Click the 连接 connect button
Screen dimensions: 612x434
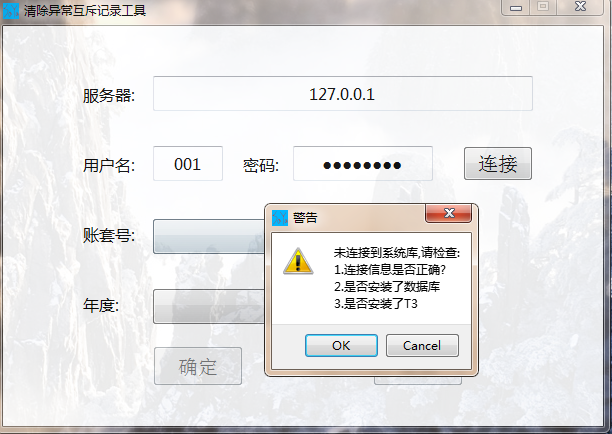tap(498, 164)
